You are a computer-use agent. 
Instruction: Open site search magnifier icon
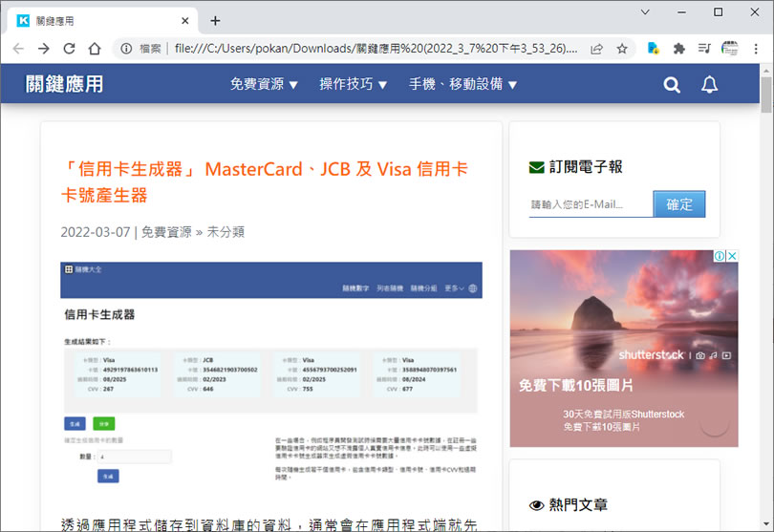(672, 85)
